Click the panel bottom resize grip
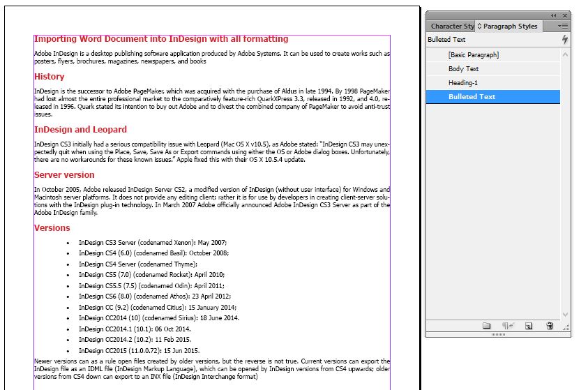 (498, 335)
